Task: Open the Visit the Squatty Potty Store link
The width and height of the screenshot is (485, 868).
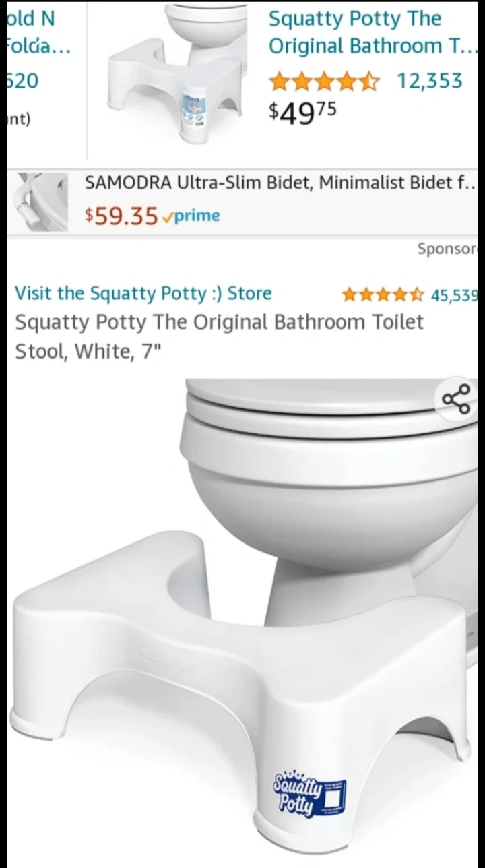Action: coord(143,293)
